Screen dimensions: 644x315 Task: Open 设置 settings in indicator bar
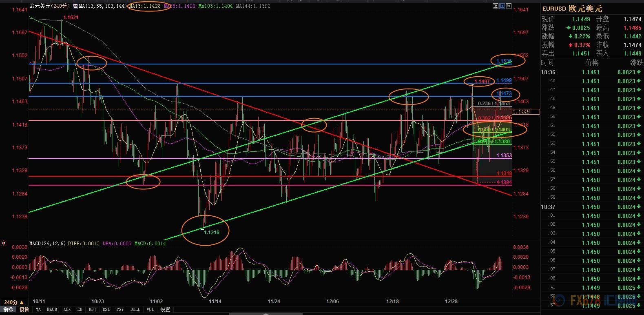[165, 310]
